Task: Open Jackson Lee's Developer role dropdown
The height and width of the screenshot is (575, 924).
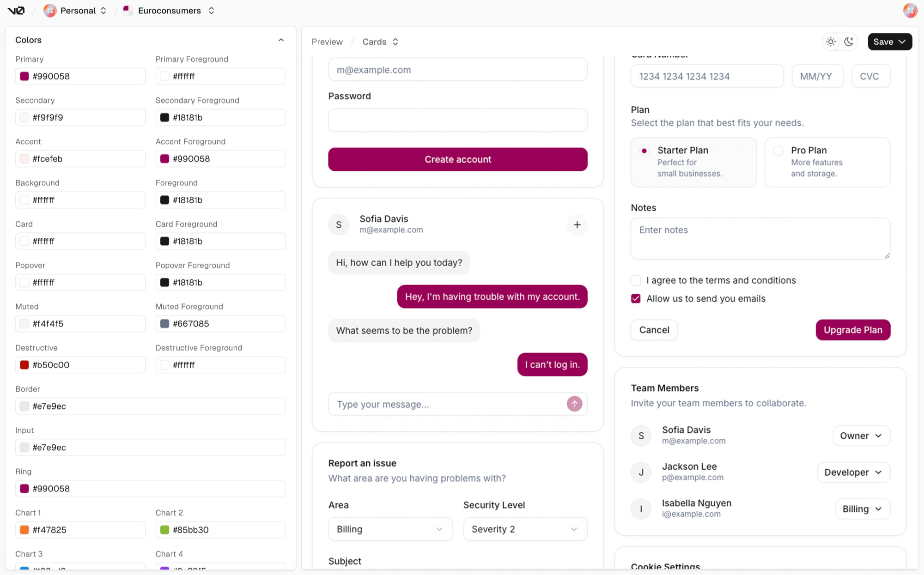Action: [853, 472]
